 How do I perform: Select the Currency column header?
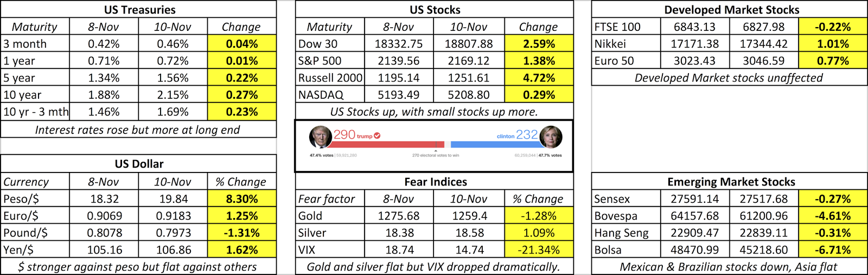pos(26,182)
